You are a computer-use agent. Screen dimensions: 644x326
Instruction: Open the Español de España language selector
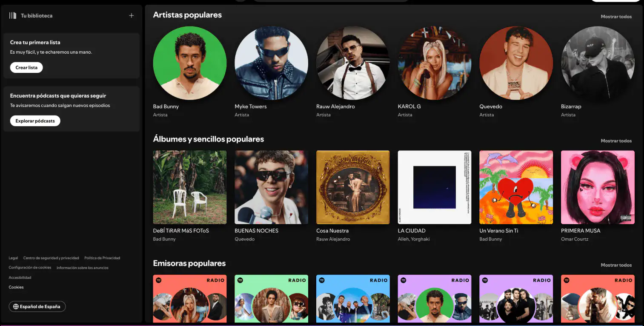(x=37, y=306)
